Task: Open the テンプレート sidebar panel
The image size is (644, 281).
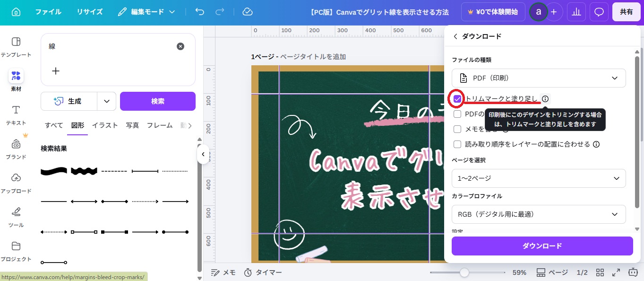Action: 16,46
